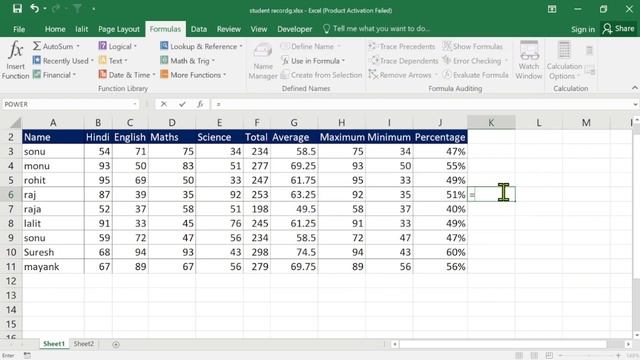640x360 pixels.
Task: Expand AutoSum dropdown arrow
Action: click(78, 46)
